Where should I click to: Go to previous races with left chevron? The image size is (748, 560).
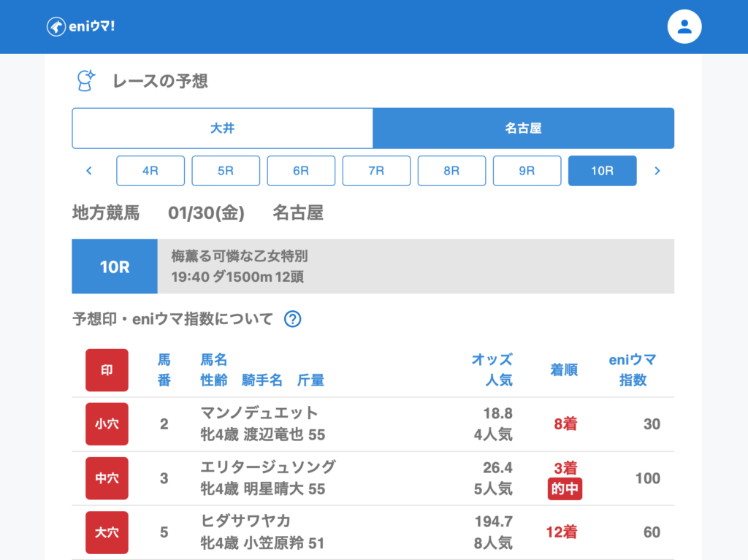click(x=89, y=171)
